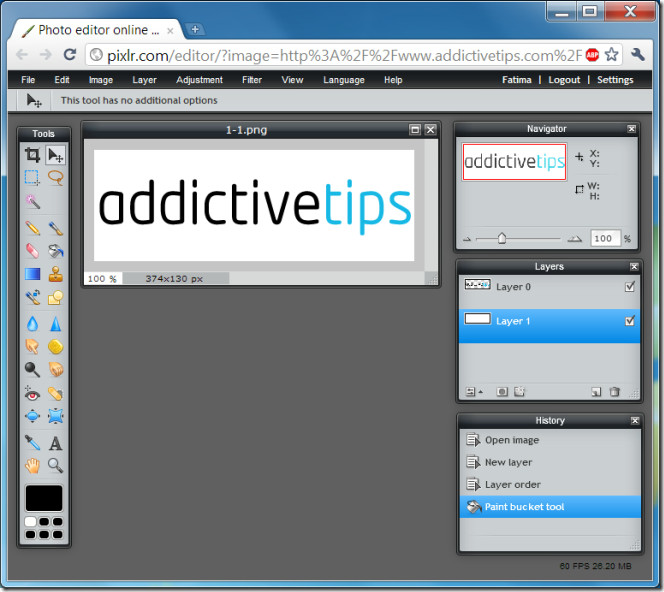
Task: Open the Help menu
Action: click(x=393, y=80)
